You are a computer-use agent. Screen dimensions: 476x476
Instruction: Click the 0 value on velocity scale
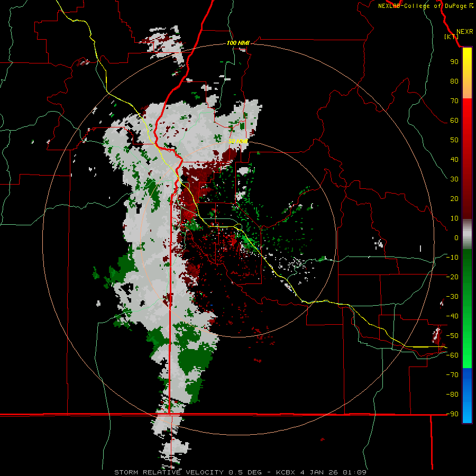(456, 237)
